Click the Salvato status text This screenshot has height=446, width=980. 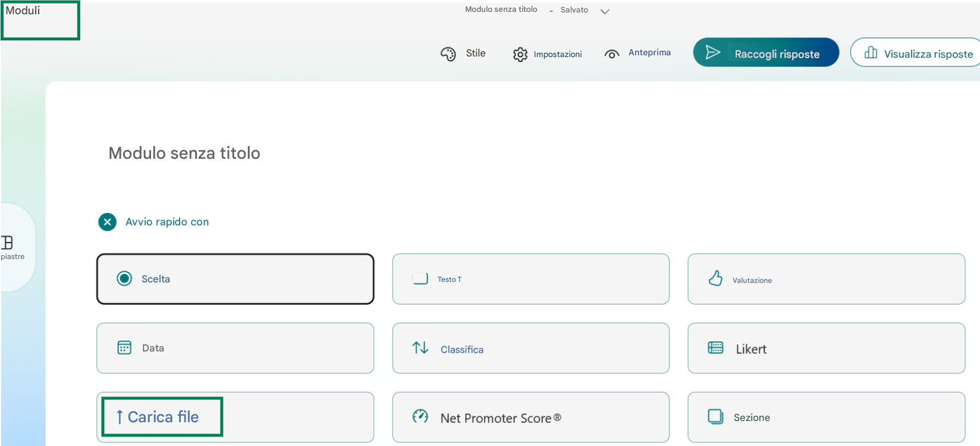coord(574,10)
